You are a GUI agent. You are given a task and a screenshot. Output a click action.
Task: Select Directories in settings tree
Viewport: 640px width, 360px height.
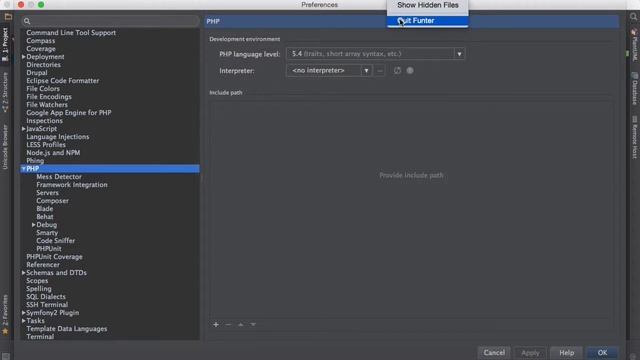click(x=43, y=64)
